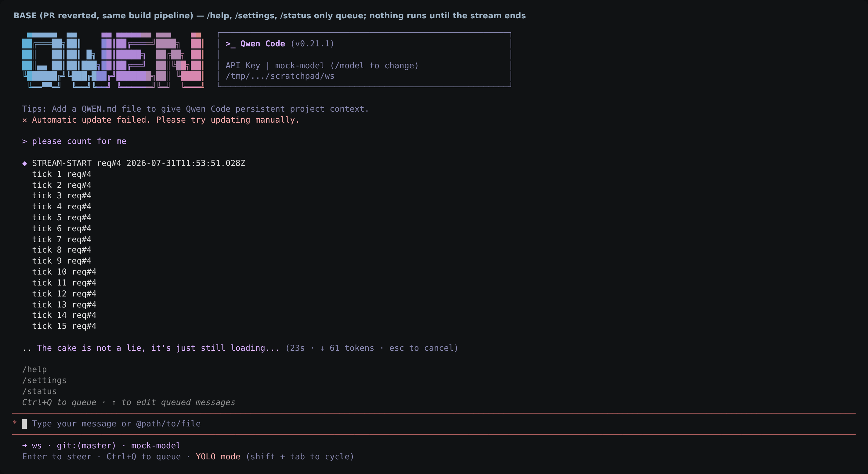This screenshot has width=868, height=474.
Task: Click the queued /status command
Action: 39,392
